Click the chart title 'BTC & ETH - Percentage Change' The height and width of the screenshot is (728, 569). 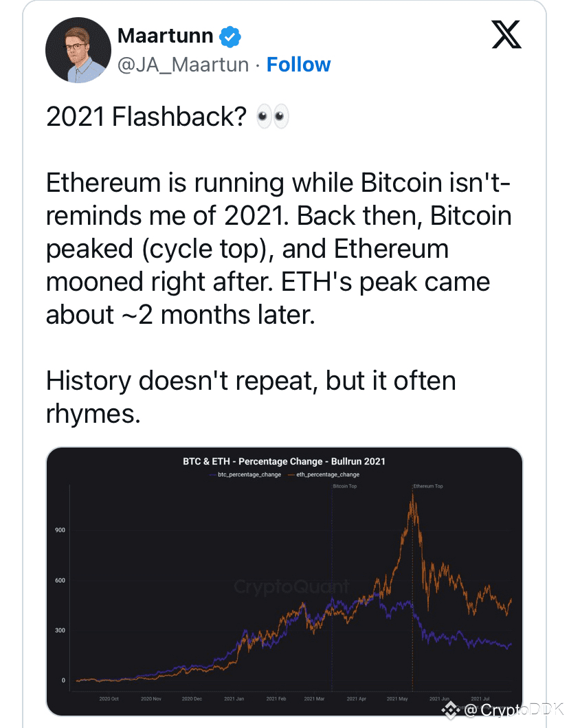tap(253, 461)
